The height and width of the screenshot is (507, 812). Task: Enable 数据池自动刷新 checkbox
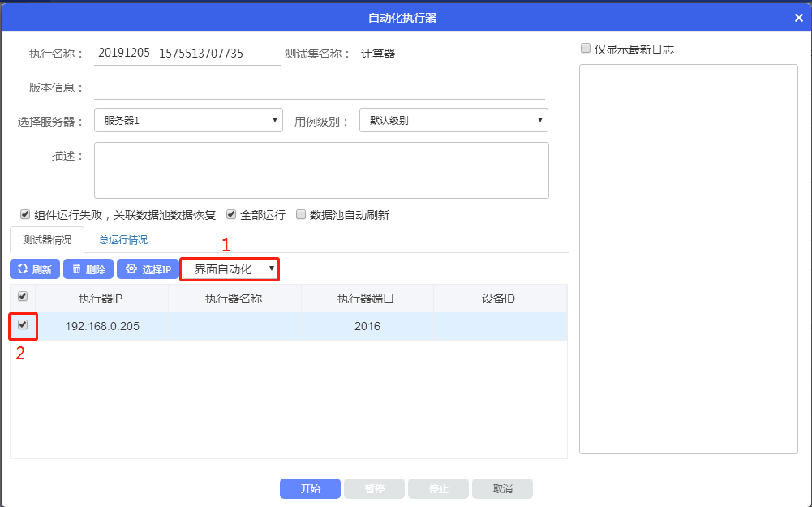[x=301, y=215]
